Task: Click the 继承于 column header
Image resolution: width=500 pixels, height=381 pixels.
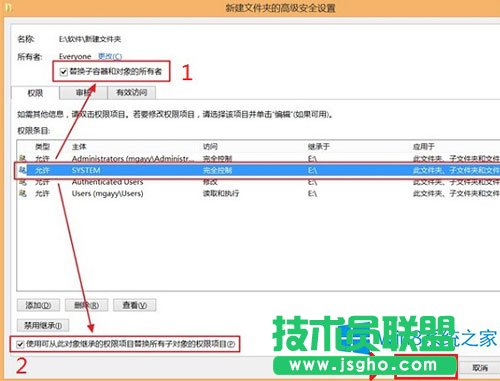Action: coord(319,147)
